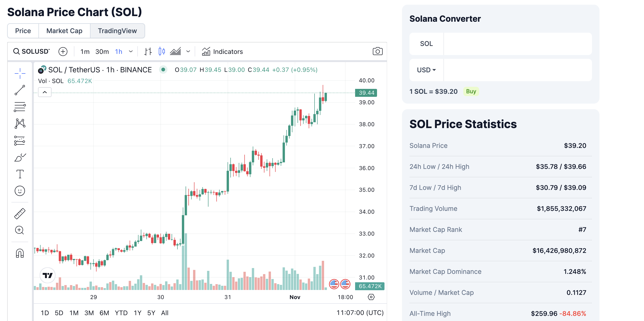Take a chart snapshot with camera icon
Viewport: 644px width, 321px height.
pos(377,51)
